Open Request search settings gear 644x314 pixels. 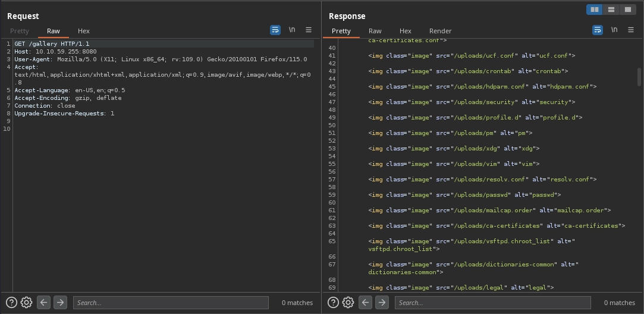(26, 303)
